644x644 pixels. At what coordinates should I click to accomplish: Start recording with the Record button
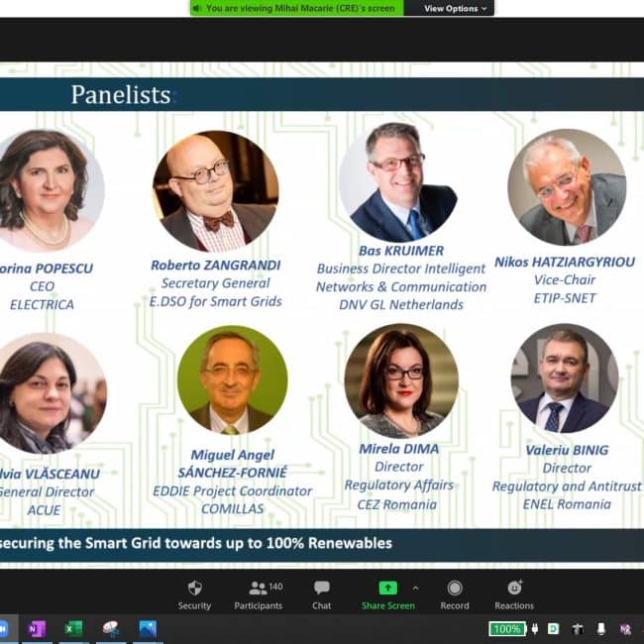(x=455, y=594)
